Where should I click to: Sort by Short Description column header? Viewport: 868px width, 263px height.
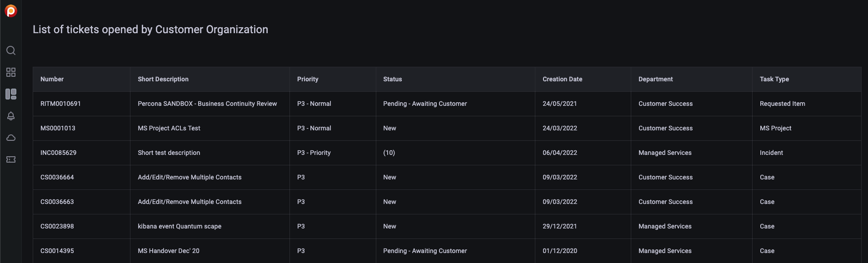[x=163, y=79]
